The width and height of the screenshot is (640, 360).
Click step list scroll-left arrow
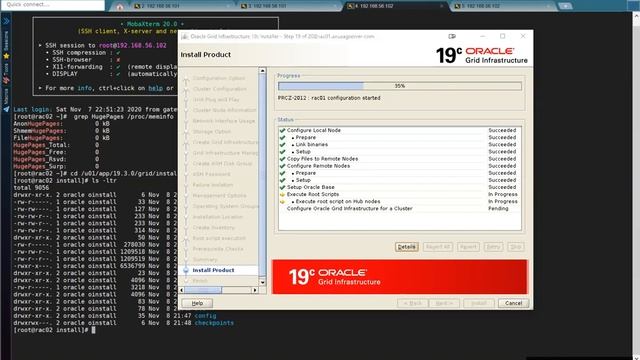(182, 290)
